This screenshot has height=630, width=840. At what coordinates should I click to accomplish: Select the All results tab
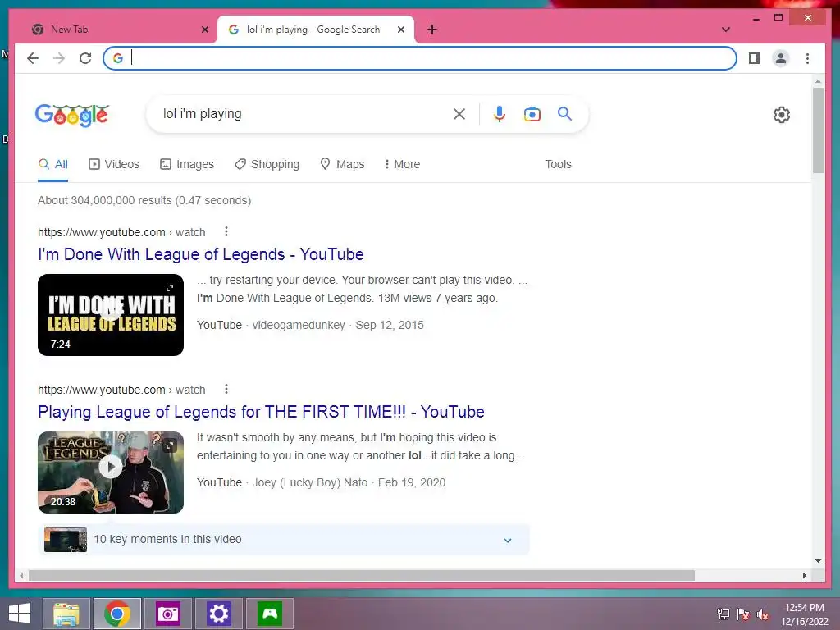pyautogui.click(x=53, y=164)
